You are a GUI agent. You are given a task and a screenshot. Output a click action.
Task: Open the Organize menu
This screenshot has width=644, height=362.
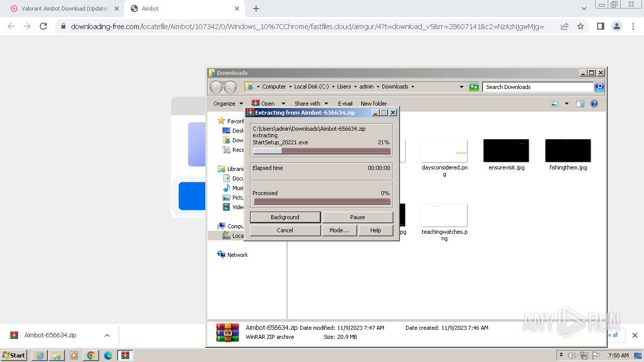point(228,104)
